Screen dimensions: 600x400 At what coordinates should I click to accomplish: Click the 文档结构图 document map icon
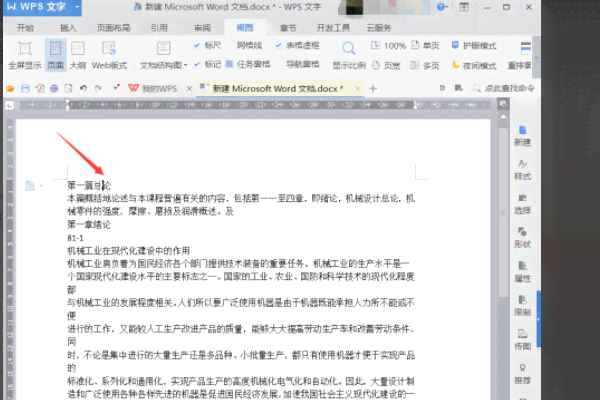coord(163,49)
